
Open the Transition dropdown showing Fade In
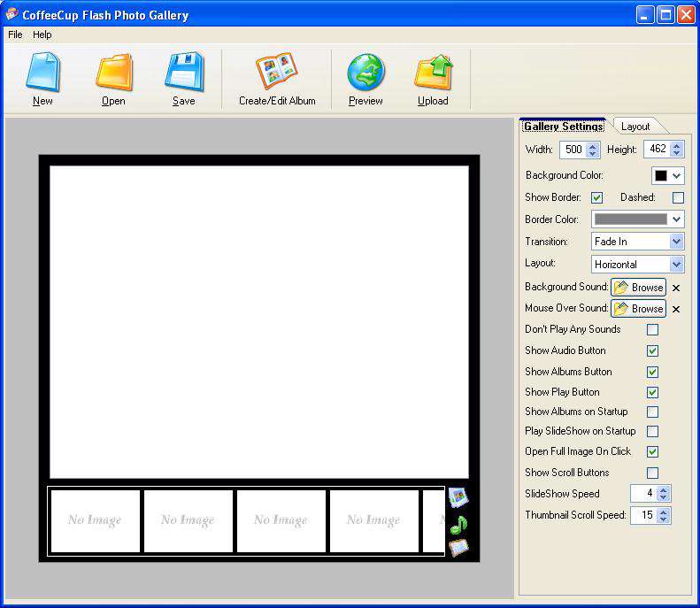(x=637, y=242)
